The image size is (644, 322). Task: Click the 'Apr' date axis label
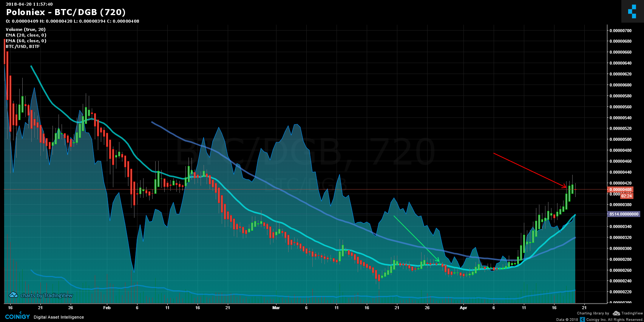[x=463, y=308]
